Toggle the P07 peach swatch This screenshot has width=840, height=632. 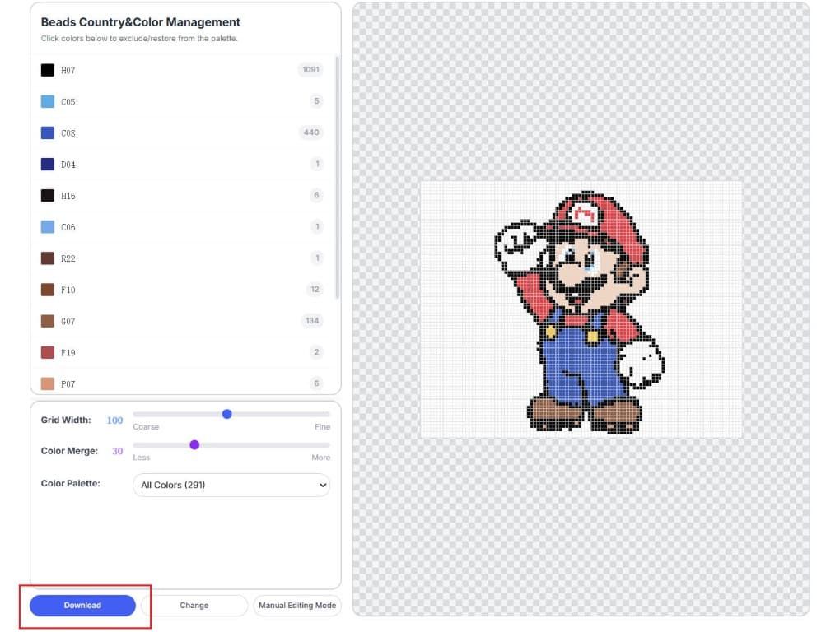coord(48,383)
